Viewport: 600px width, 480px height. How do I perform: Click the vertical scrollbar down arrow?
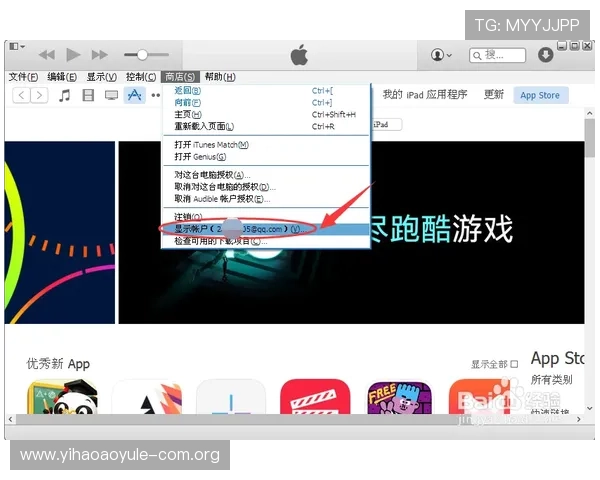589,408
